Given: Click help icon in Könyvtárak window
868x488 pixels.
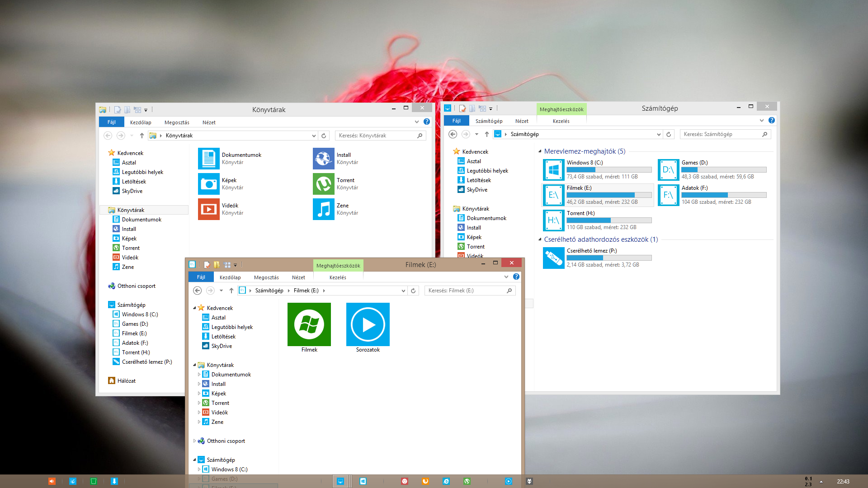Looking at the screenshot, I should coord(427,122).
